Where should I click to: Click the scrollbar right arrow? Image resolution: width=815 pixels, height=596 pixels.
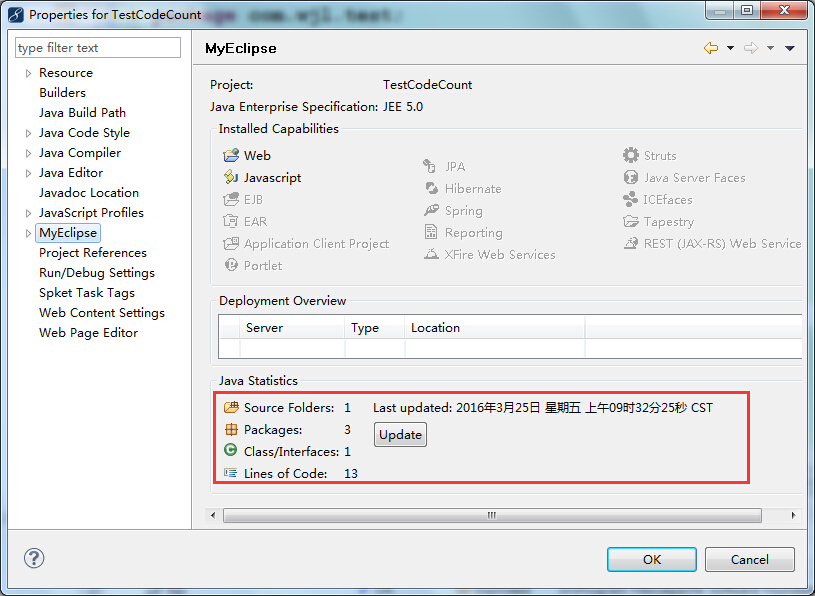(793, 515)
